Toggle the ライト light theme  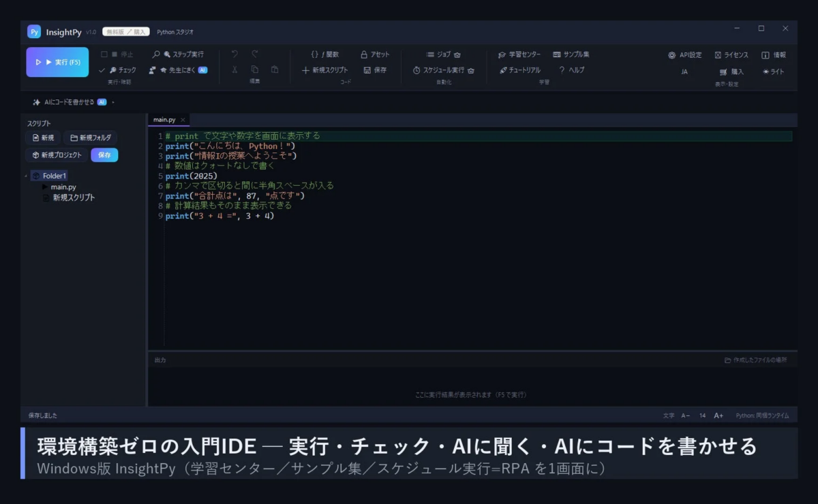[x=774, y=72]
